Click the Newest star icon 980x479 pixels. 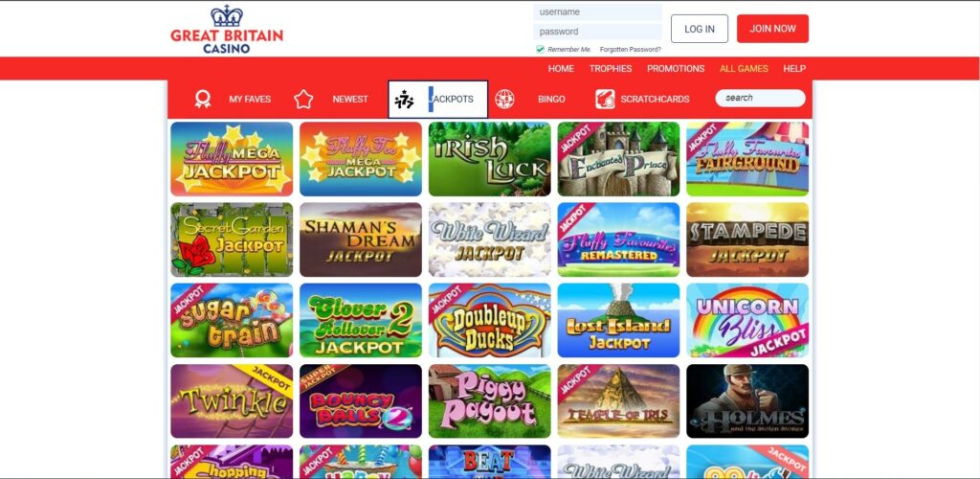coord(303,99)
